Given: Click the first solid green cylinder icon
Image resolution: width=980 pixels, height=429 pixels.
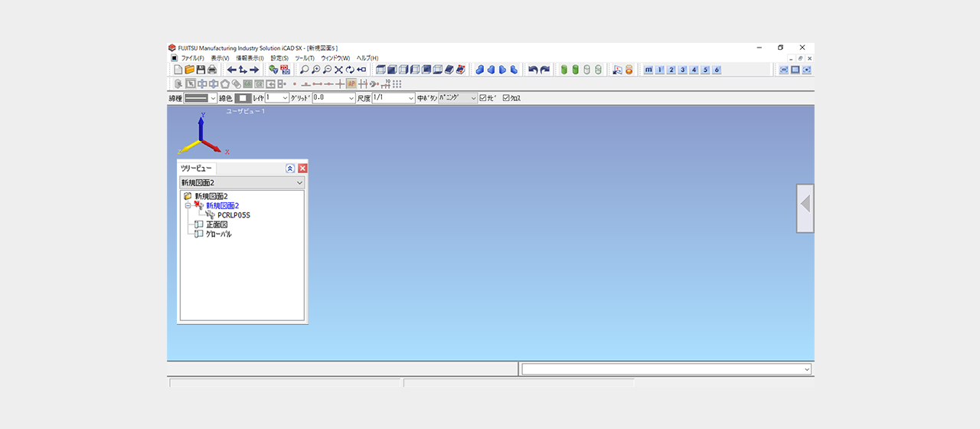Looking at the screenshot, I should pos(564,70).
